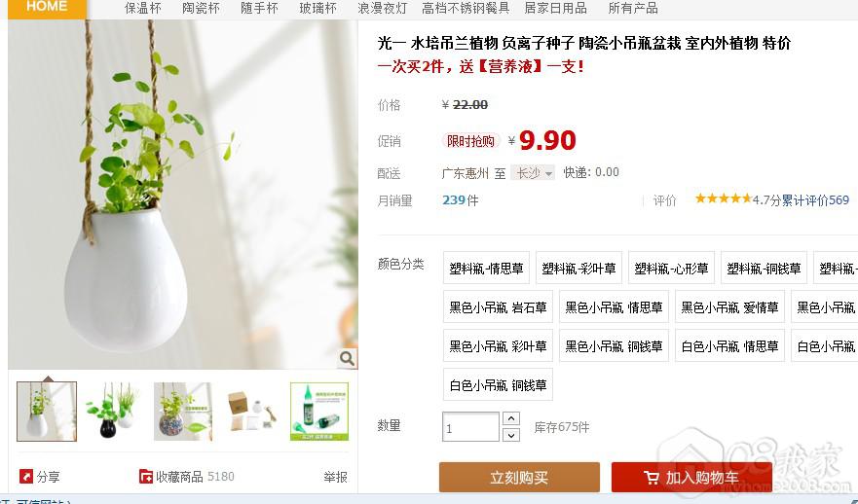858x504 pixels.
Task: Increase quantity with the up arrow
Action: 510,418
